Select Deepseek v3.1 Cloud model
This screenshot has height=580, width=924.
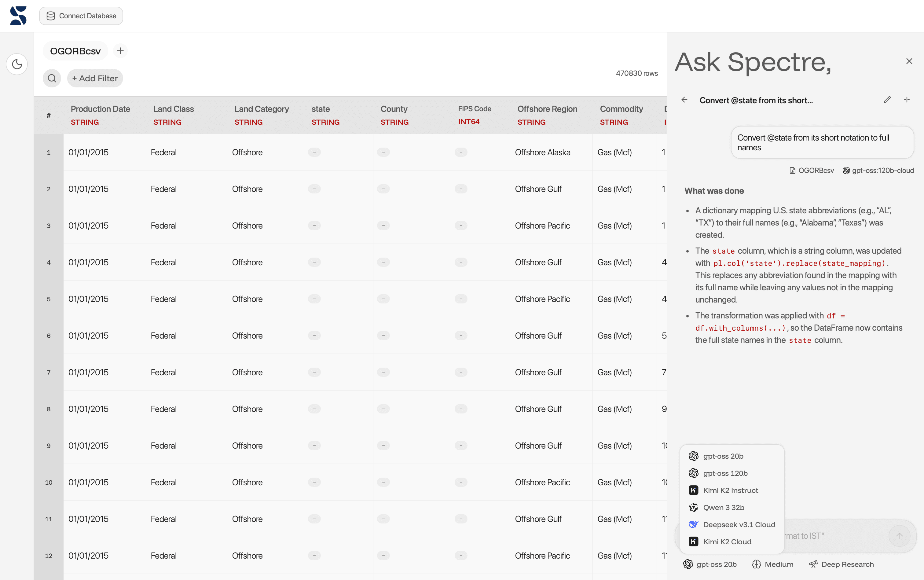tap(738, 524)
